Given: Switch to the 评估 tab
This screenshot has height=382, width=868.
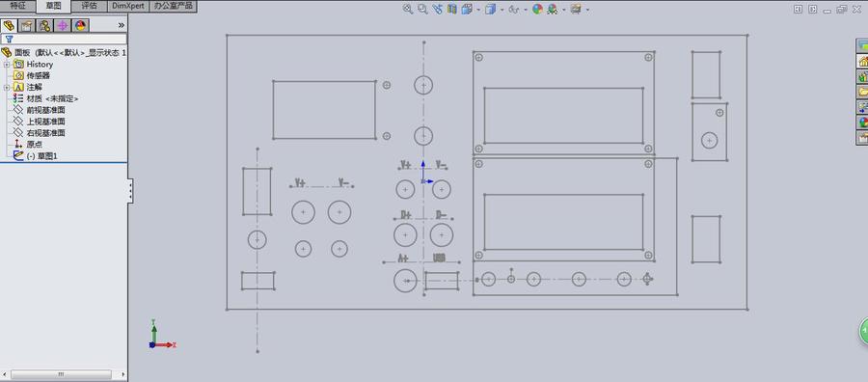Looking at the screenshot, I should pyautogui.click(x=89, y=6).
